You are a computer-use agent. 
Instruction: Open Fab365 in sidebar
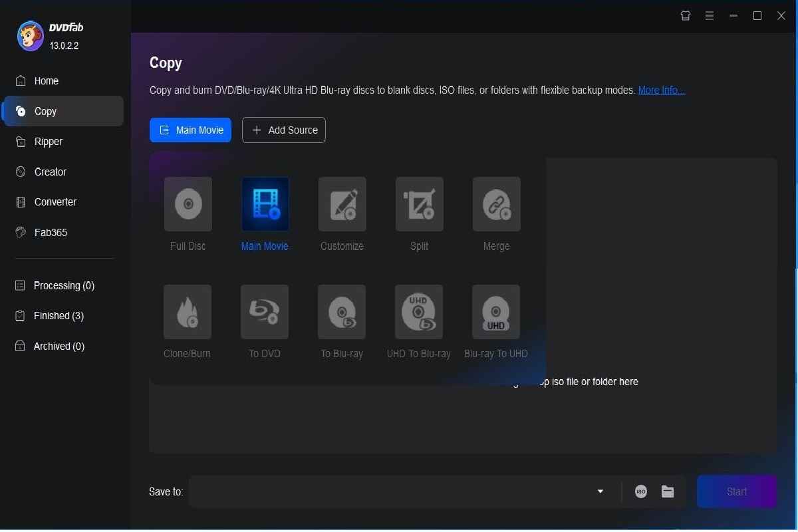point(63,233)
